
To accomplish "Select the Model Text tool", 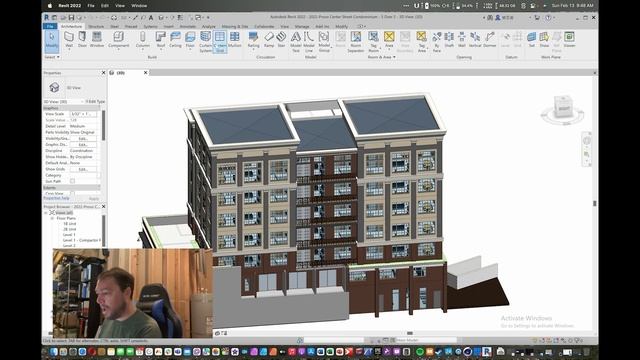I will 296,42.
